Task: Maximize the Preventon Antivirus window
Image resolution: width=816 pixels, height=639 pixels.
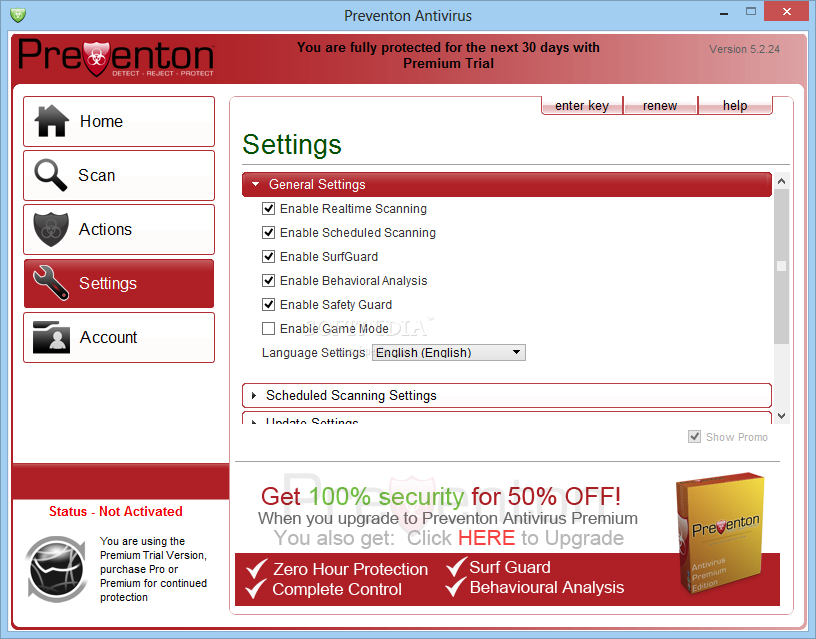Action: [750, 11]
